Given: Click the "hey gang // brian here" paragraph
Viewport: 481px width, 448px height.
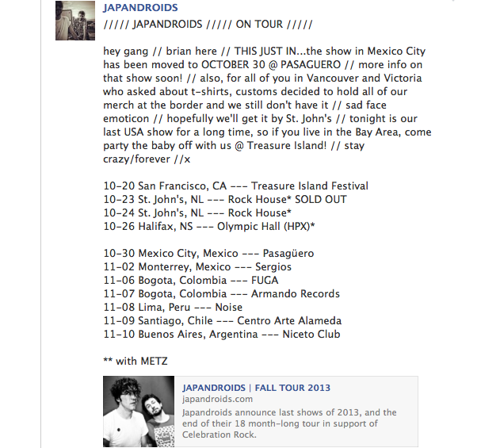Looking at the screenshot, I should coord(261,105).
